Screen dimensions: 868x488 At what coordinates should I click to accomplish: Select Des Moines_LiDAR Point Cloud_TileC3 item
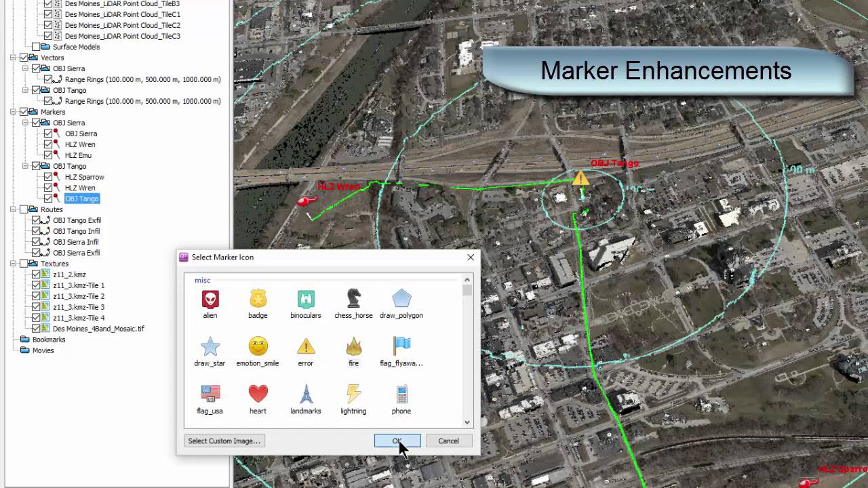point(123,36)
